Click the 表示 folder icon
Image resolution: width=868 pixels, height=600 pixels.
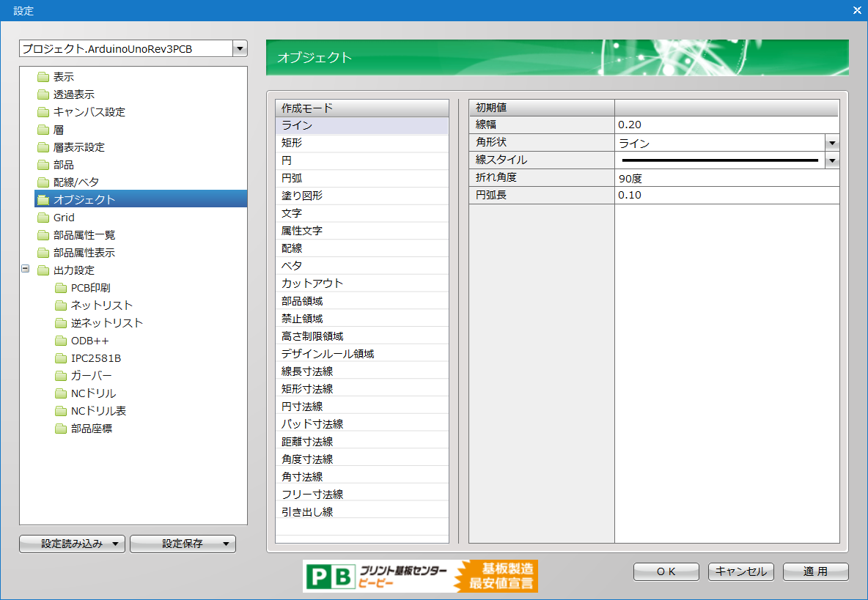(43, 77)
